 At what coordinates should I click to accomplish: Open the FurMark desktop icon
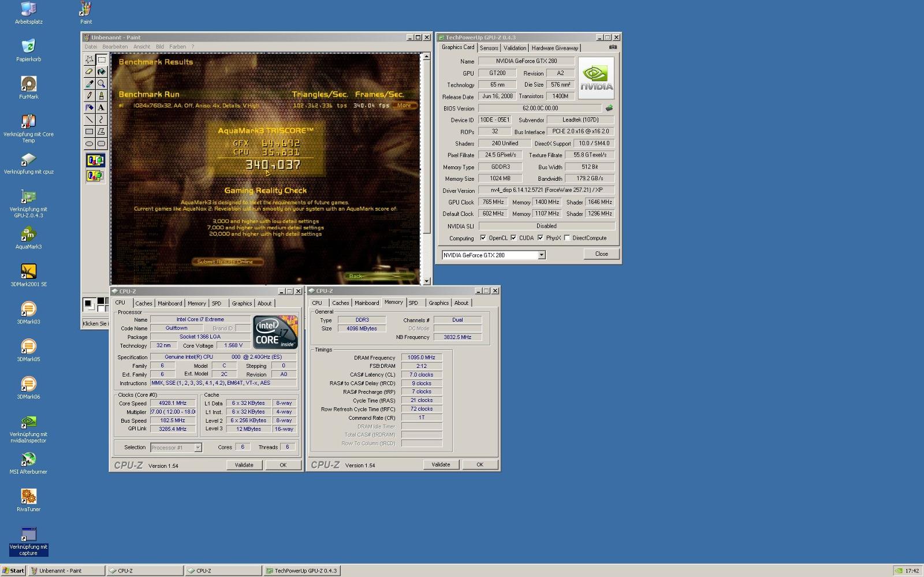tap(28, 87)
